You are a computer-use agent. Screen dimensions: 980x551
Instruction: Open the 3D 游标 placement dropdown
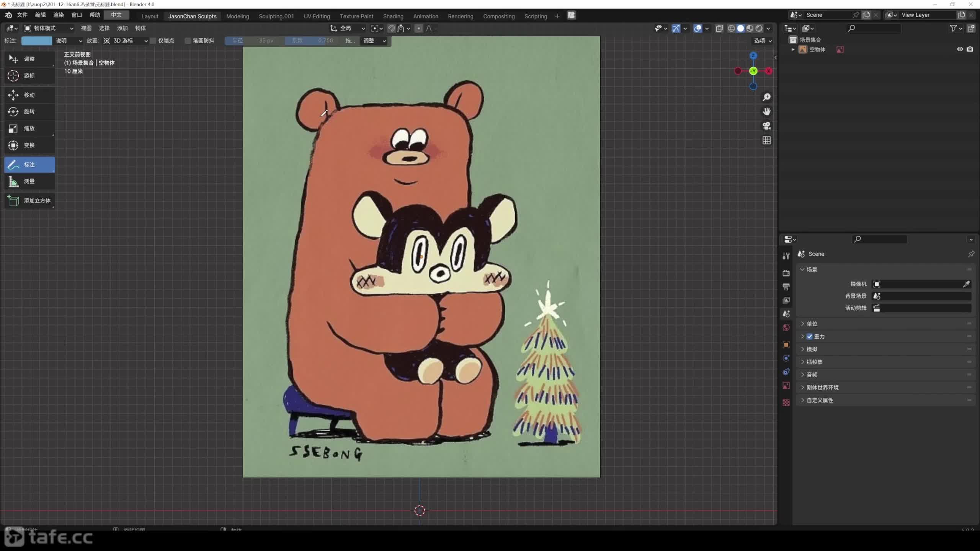(x=126, y=41)
